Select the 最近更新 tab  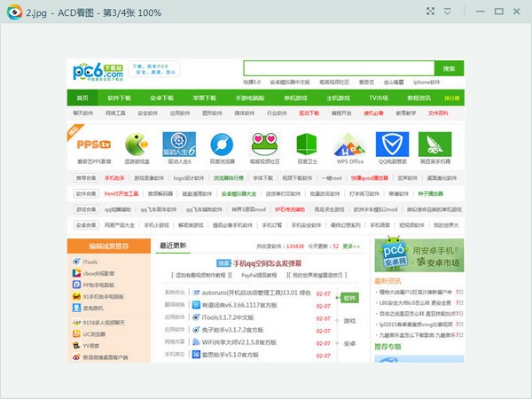(173, 246)
